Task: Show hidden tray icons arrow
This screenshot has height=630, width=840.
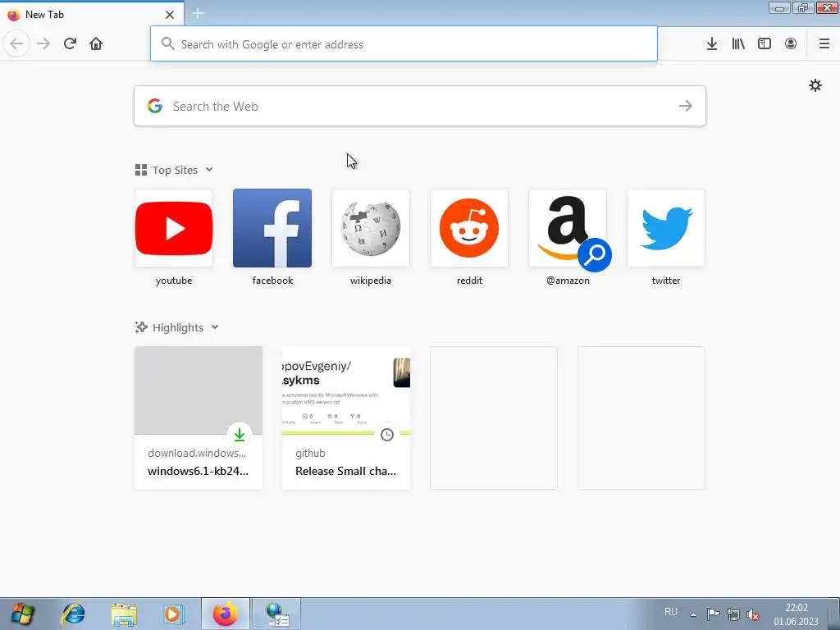Action: [x=693, y=614]
